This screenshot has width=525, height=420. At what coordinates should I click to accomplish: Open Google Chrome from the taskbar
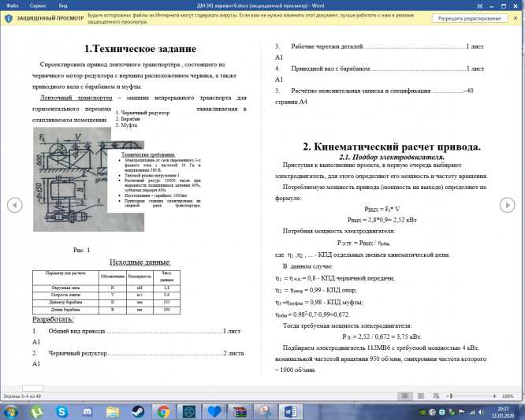click(163, 411)
